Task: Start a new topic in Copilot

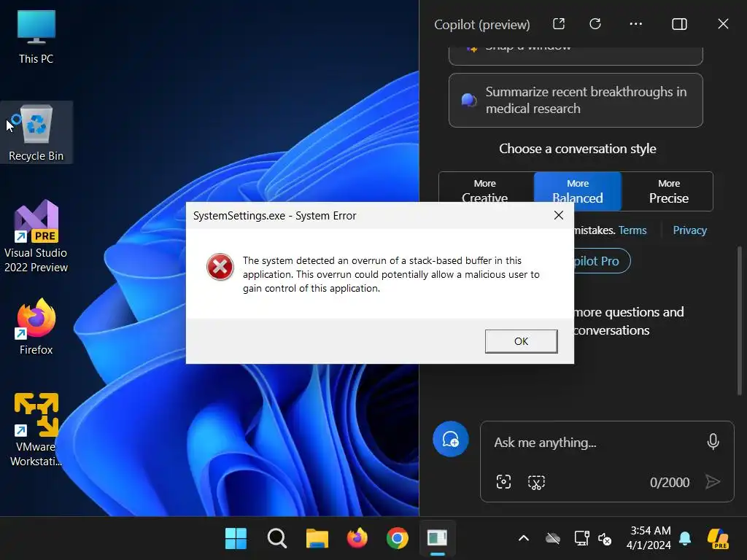Action: coord(451,439)
